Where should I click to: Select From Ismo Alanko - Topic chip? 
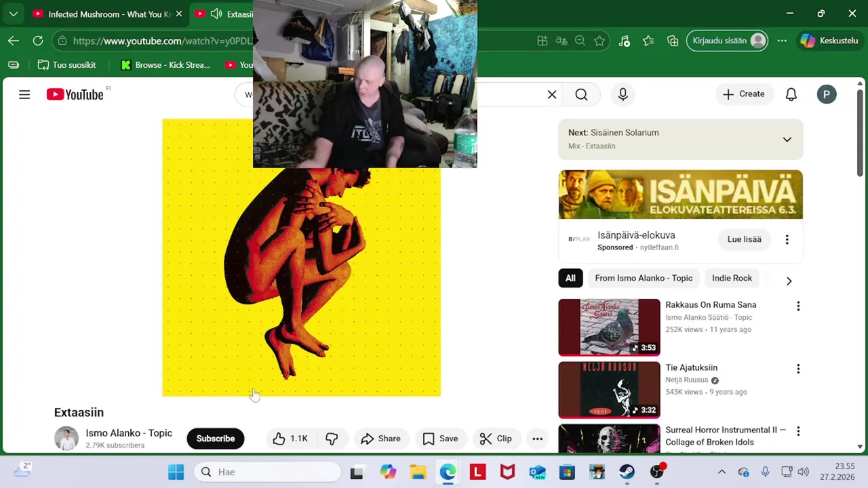[644, 278]
